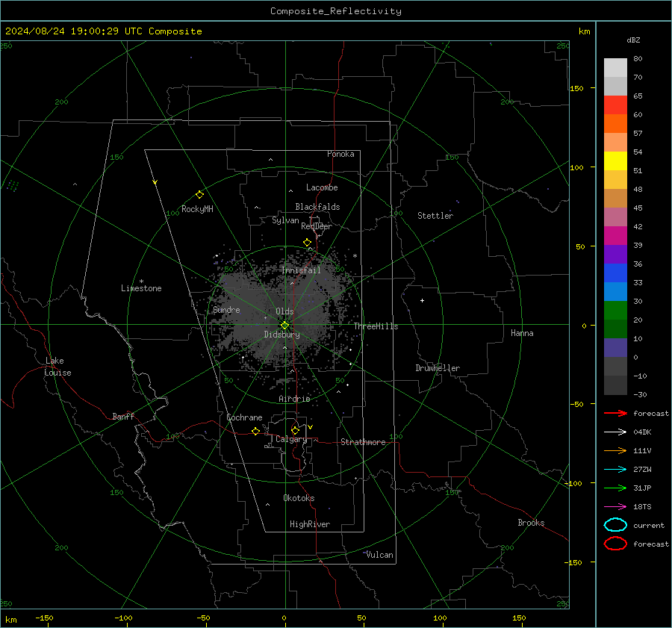672x628 pixels.
Task: Select the 'current' legend text
Action: (649, 525)
